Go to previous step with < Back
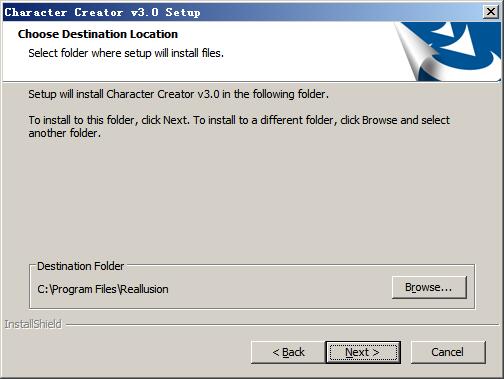The image size is (504, 379). click(288, 352)
